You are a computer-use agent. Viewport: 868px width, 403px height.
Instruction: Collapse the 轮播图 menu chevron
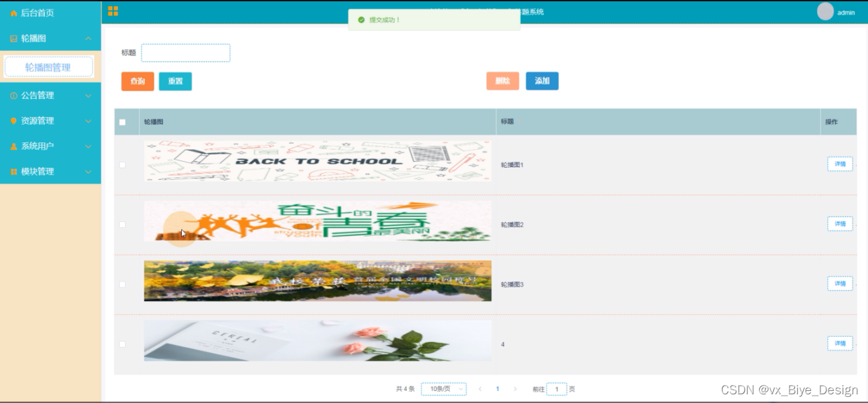pos(88,39)
